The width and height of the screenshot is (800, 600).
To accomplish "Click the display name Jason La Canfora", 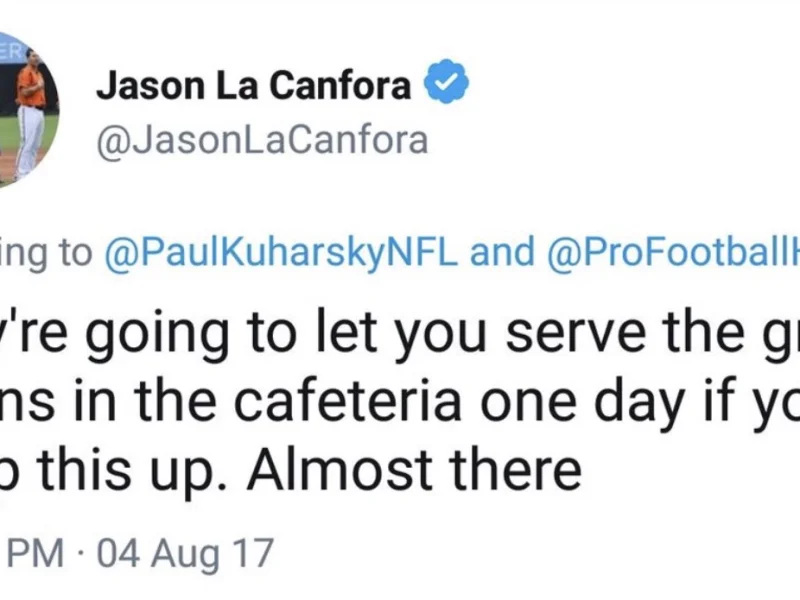I will coord(253,87).
